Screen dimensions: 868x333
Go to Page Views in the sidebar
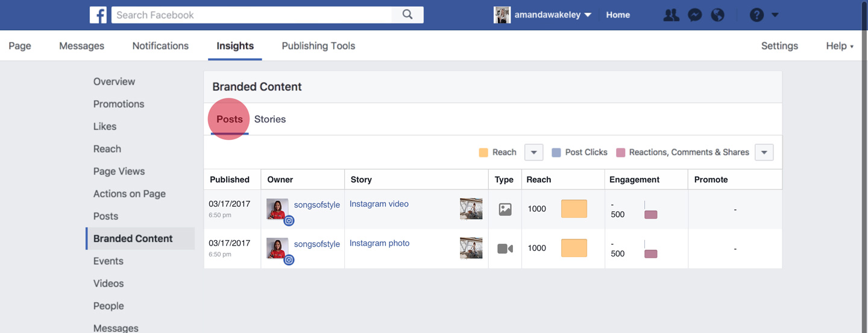(x=119, y=171)
